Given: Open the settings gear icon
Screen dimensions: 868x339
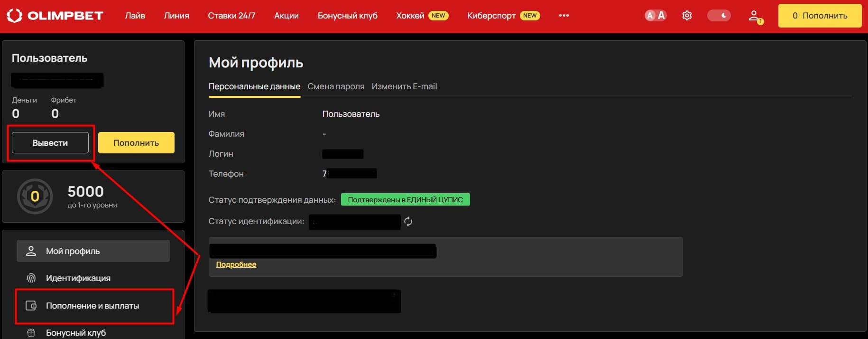Looking at the screenshot, I should coord(687,16).
